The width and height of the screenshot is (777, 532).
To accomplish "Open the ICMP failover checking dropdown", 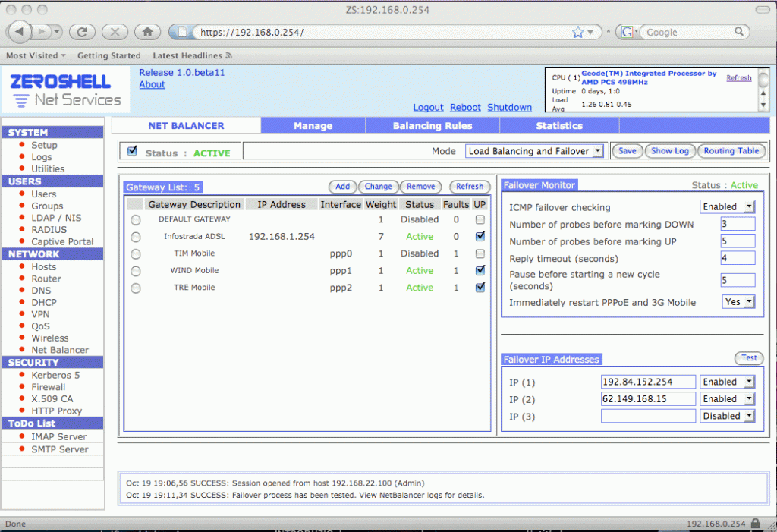I will click(x=727, y=206).
